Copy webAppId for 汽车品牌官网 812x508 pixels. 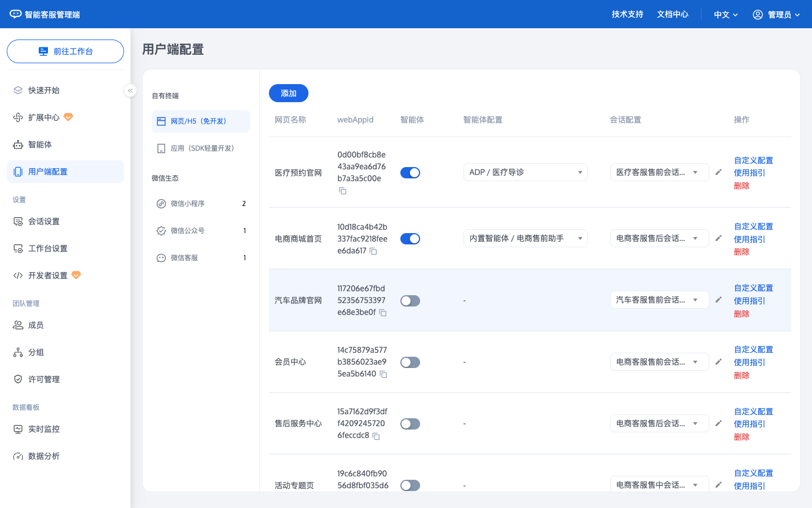point(383,313)
